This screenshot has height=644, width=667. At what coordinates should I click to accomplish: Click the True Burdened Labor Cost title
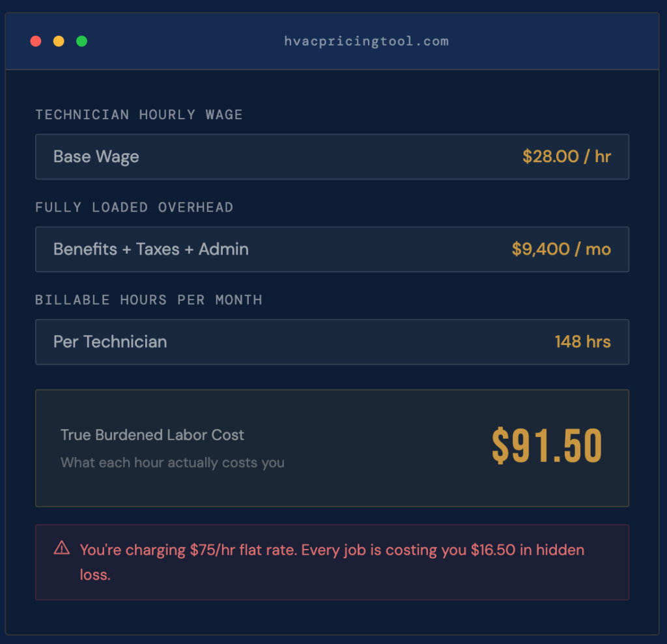coord(152,435)
